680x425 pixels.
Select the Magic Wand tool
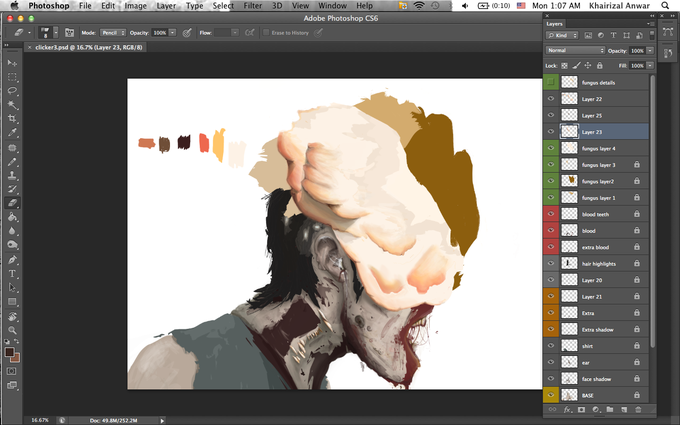click(12, 105)
